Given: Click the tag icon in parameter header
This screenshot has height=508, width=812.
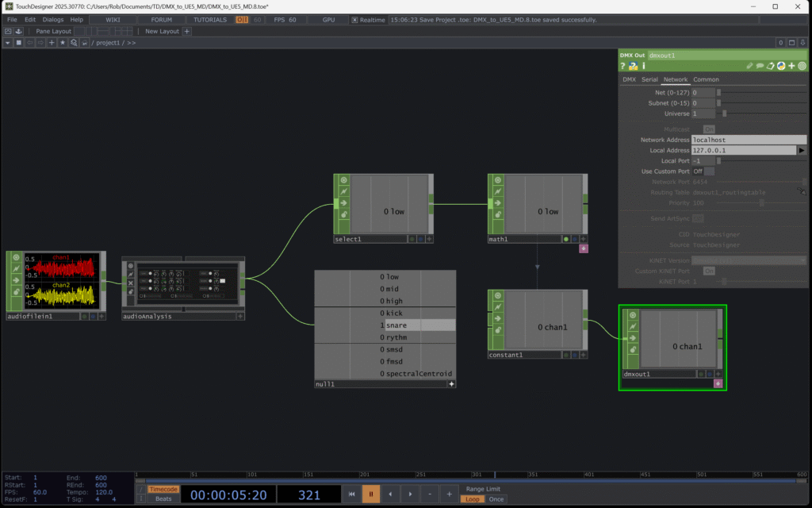Looking at the screenshot, I should (771, 66).
